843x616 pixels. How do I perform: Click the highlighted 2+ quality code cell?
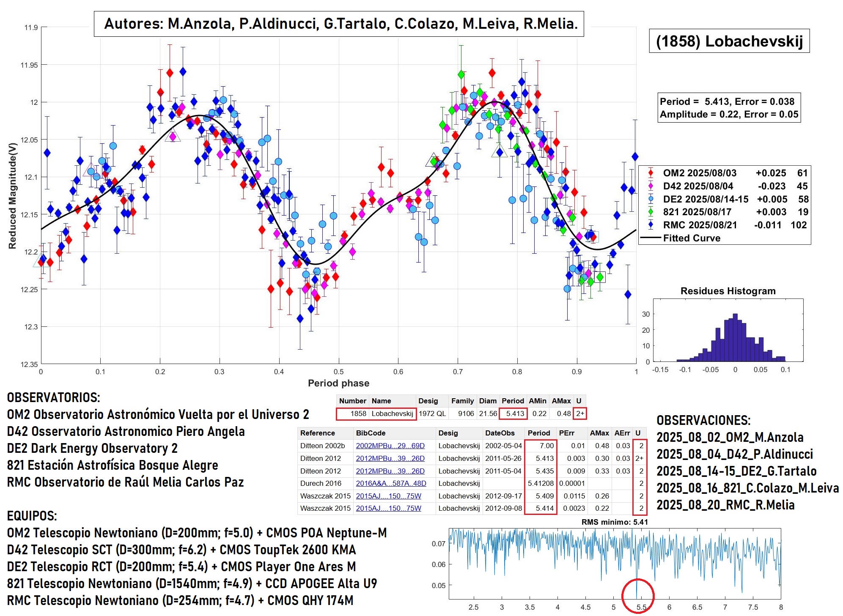(580, 413)
